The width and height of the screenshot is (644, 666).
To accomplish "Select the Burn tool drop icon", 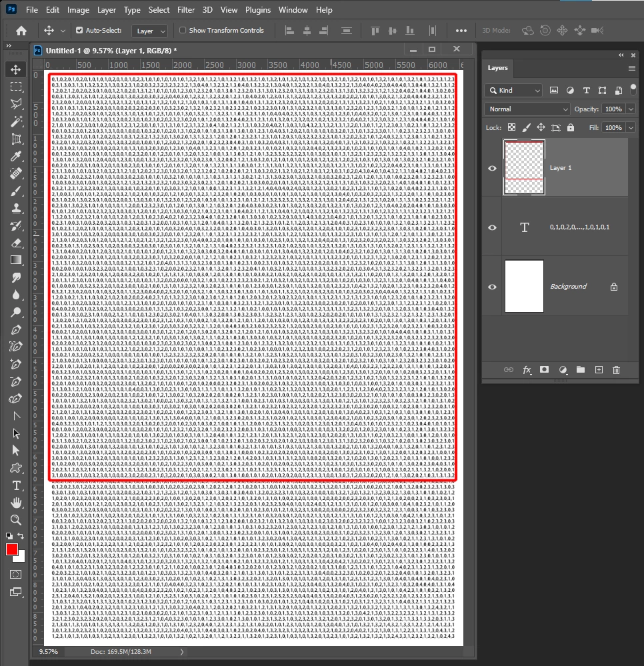I will point(16,295).
